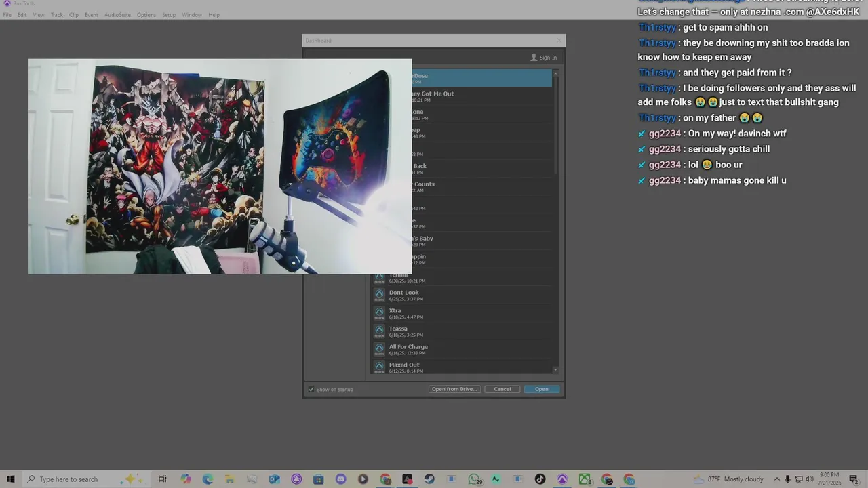Click the session list scroll-down arrow
The image size is (868, 488).
[x=556, y=370]
